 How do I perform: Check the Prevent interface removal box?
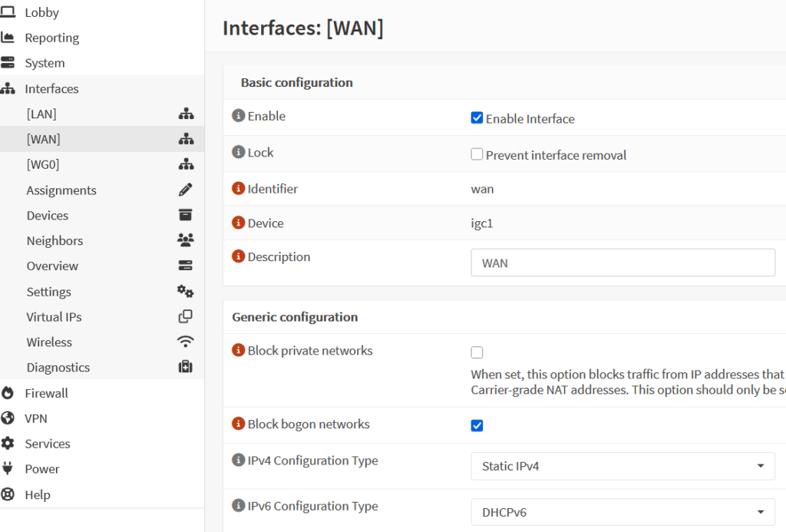click(x=477, y=154)
